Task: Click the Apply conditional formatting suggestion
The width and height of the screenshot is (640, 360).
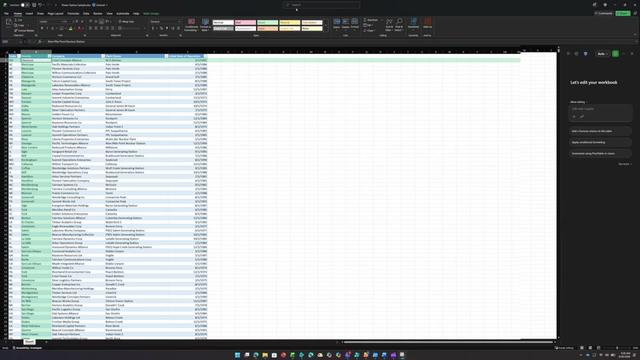Action: click(600, 142)
